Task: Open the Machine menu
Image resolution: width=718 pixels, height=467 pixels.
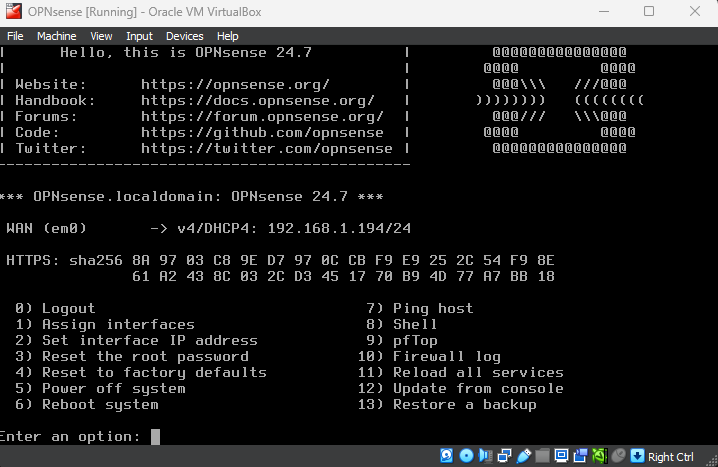Action: pos(56,36)
